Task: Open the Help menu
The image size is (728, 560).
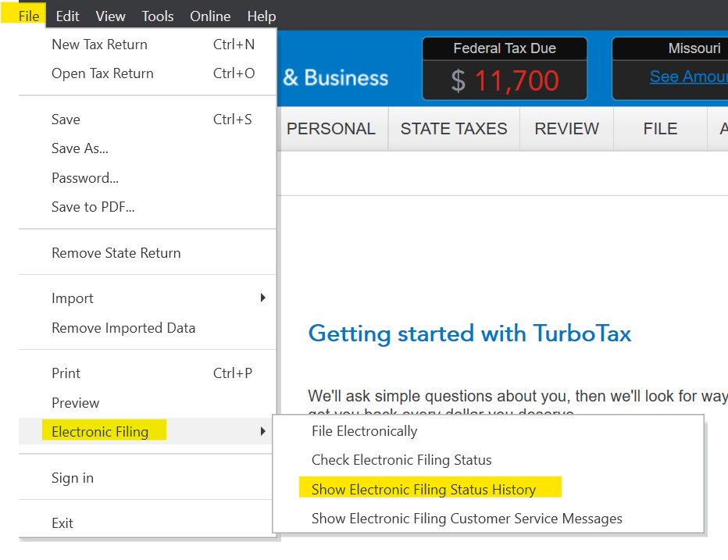Action: [261, 16]
